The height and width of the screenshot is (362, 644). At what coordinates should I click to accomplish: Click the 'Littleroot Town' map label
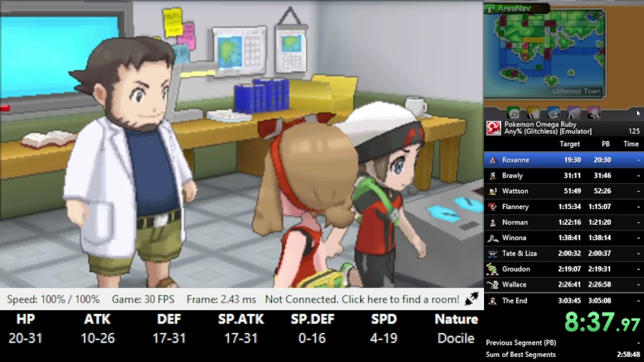[577, 91]
